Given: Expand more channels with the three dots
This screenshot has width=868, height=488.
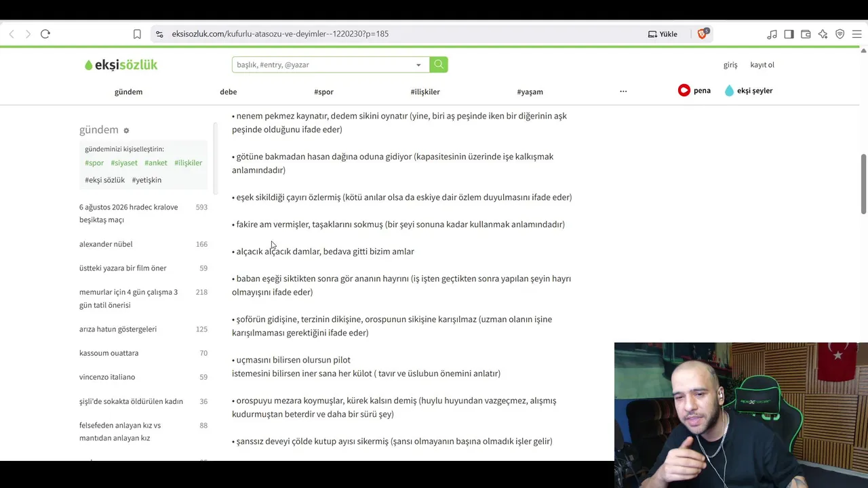Looking at the screenshot, I should (623, 91).
